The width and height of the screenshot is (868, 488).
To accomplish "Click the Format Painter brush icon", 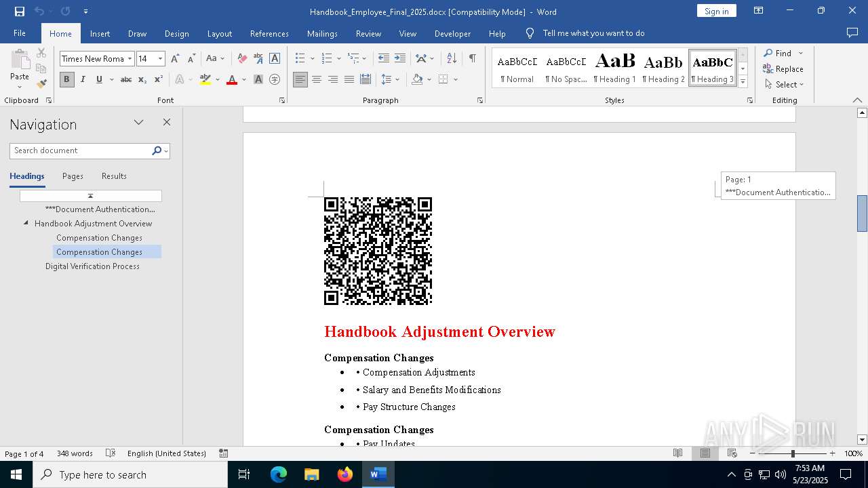I will point(41,84).
